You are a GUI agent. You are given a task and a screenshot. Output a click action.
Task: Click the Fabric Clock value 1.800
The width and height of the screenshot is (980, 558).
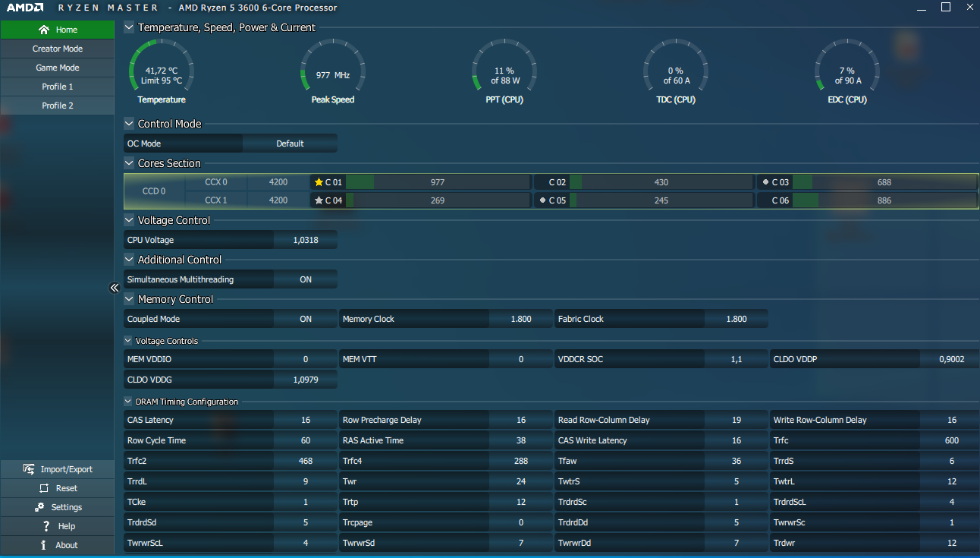(x=737, y=319)
